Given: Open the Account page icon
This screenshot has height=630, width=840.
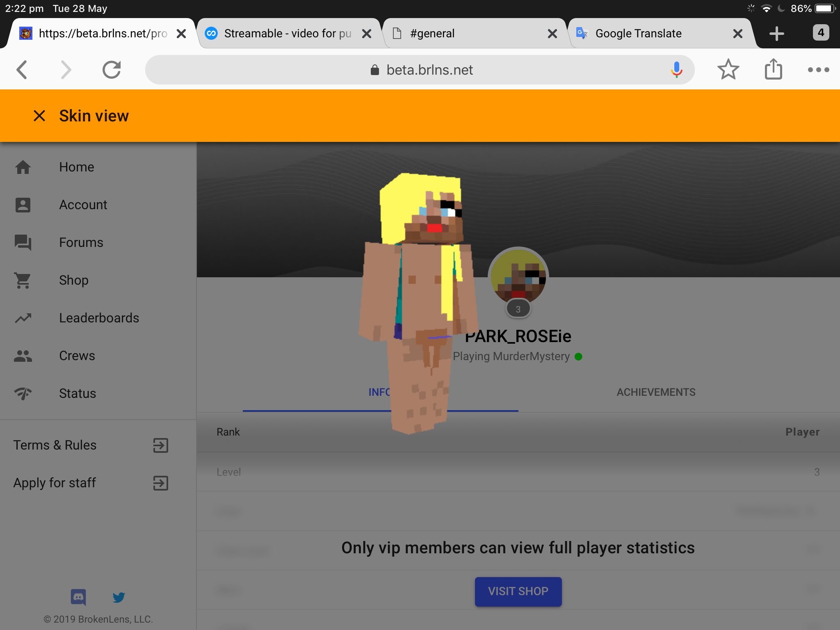Looking at the screenshot, I should pos(23,205).
